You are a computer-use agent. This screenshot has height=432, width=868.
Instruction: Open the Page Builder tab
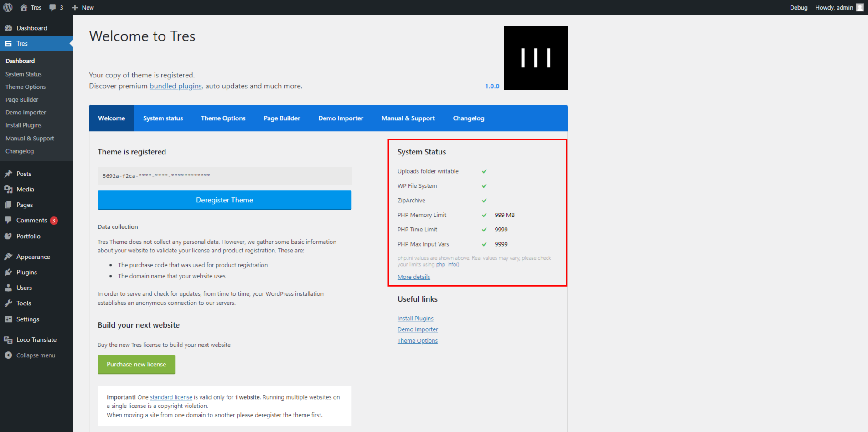click(x=282, y=118)
